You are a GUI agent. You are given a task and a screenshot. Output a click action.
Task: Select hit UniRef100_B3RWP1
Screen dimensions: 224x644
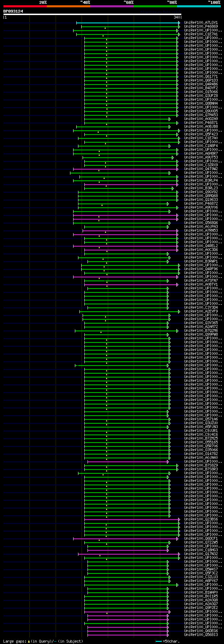[x=201, y=261]
